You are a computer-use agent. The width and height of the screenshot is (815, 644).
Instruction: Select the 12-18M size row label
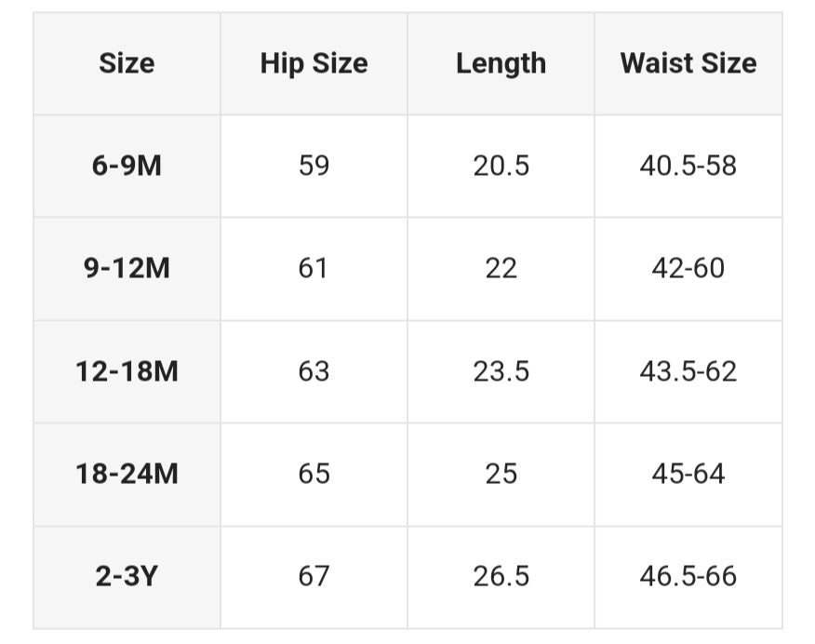(x=127, y=371)
